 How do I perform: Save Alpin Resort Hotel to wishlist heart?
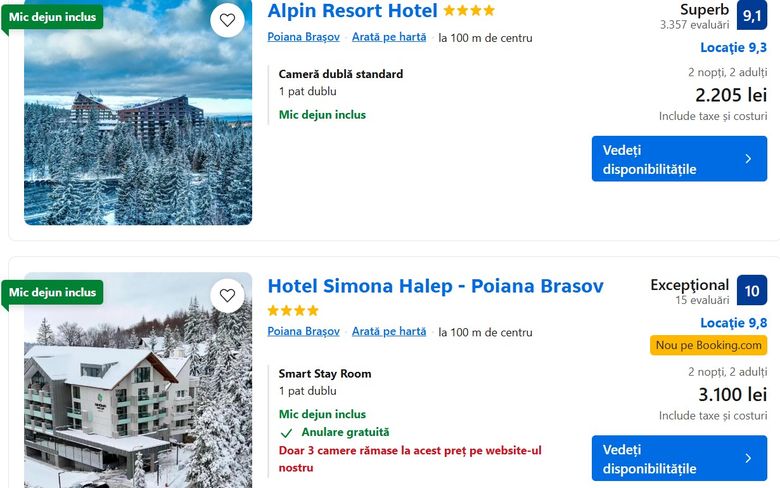227,20
